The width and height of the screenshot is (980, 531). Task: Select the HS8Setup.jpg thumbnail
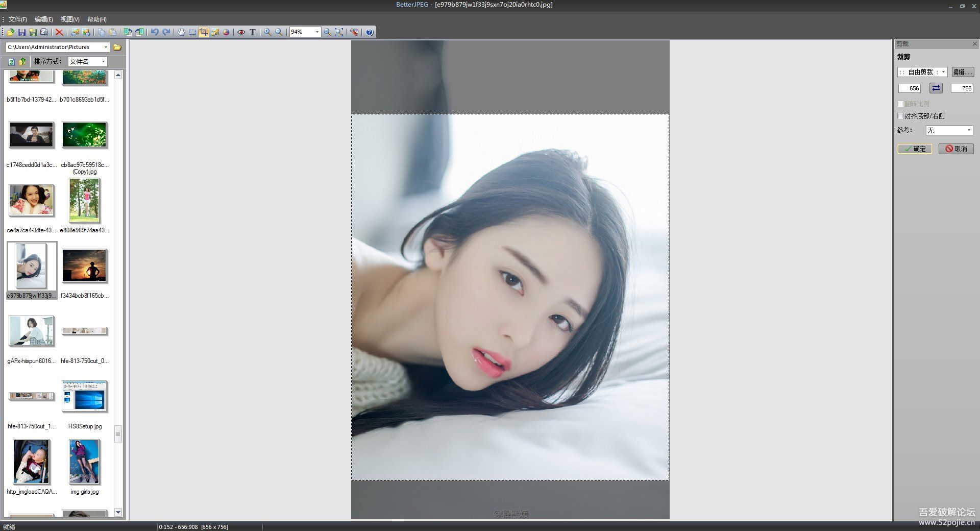pos(85,397)
